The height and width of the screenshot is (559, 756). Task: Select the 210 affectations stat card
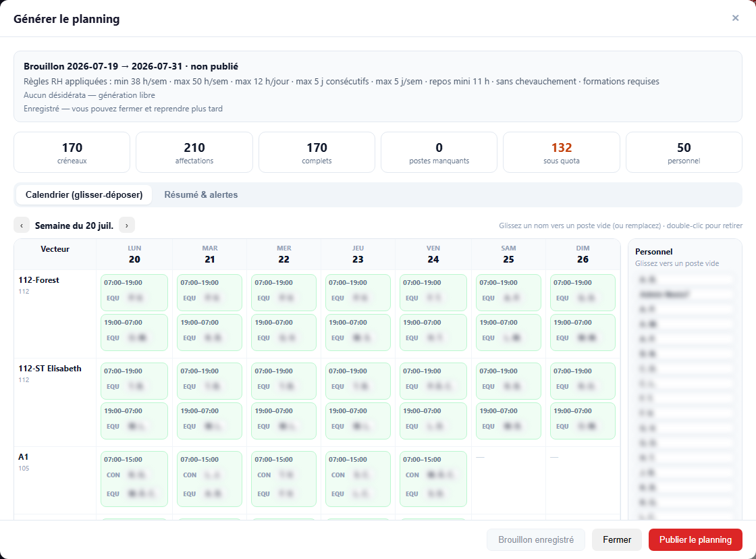[x=194, y=153]
